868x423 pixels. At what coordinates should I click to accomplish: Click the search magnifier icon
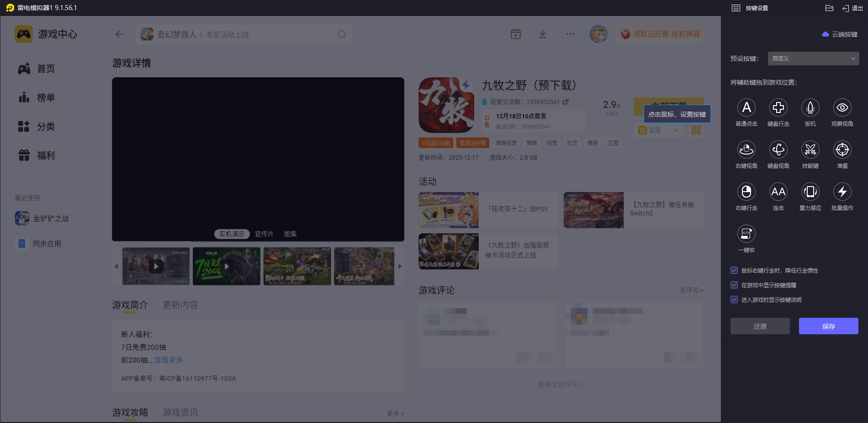(342, 34)
